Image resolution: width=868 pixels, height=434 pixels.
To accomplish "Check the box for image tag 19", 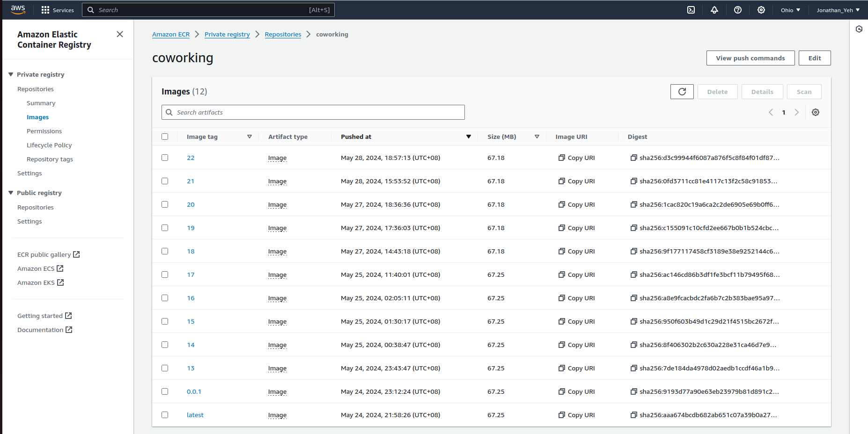I will (x=165, y=228).
